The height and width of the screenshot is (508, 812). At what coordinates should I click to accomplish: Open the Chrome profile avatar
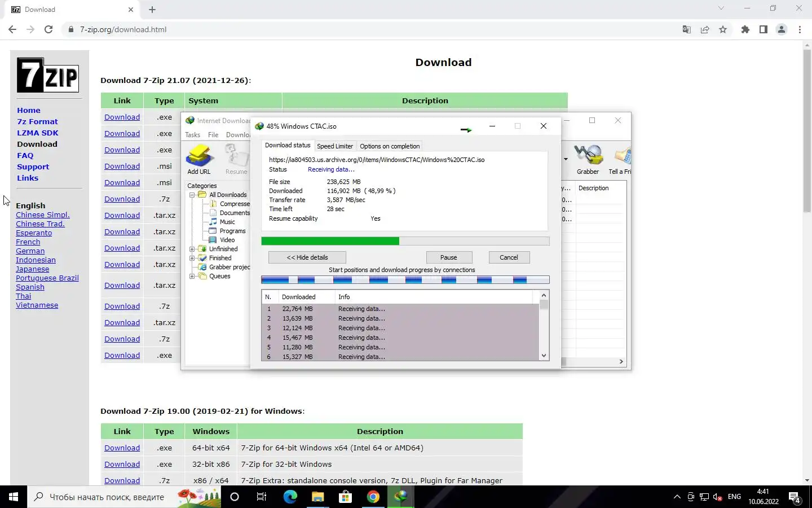pyautogui.click(x=782, y=29)
